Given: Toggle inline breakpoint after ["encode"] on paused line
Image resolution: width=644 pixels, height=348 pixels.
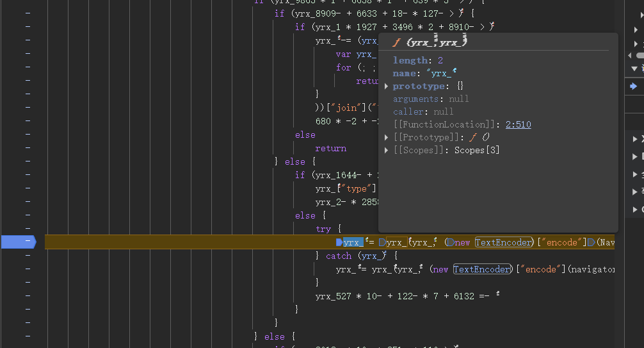Looking at the screenshot, I should 591,243.
